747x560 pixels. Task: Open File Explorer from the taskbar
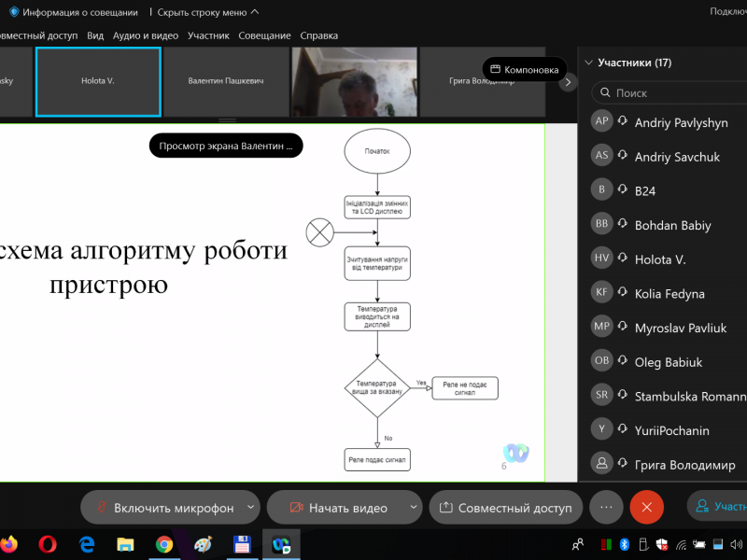point(125,543)
